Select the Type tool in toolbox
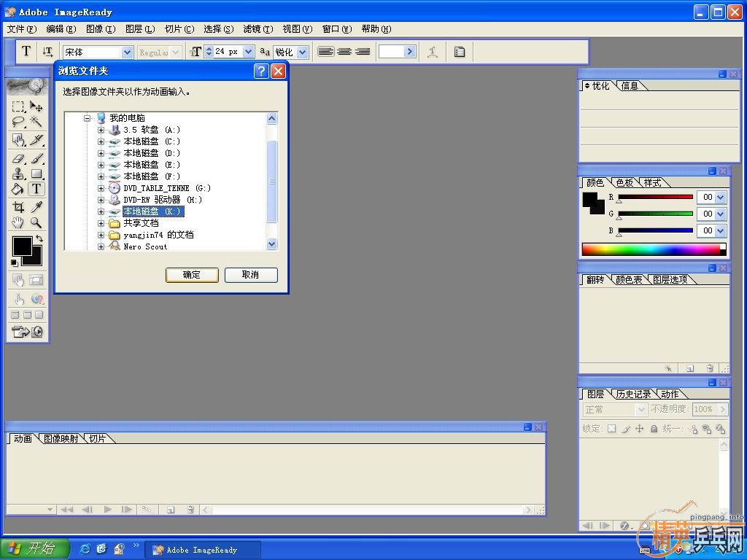Screen dimensions: 747x560 [x=36, y=189]
